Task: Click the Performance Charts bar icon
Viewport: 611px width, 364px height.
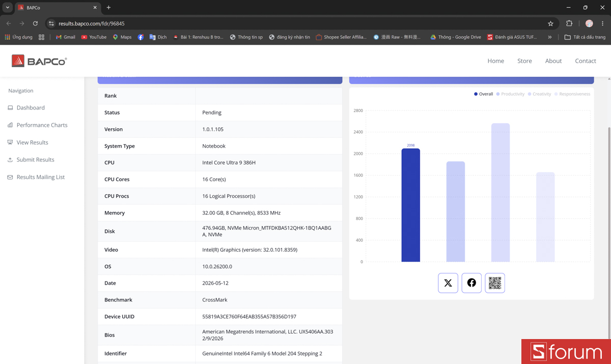Action: [10, 125]
